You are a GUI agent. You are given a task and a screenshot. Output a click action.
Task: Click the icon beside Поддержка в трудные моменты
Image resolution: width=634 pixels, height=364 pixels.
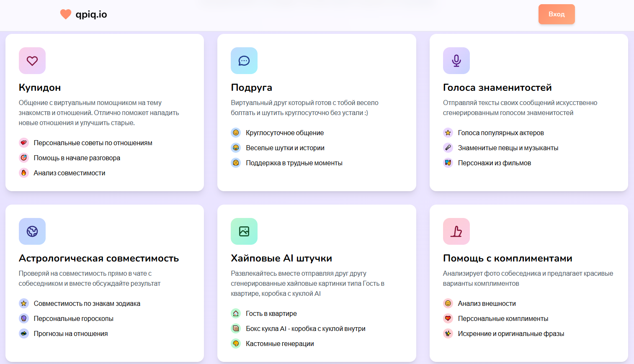pos(236,163)
